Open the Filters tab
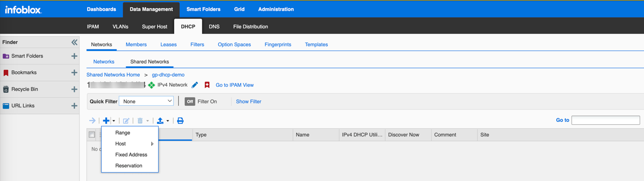Screen dimensions: 644x181 [197, 45]
